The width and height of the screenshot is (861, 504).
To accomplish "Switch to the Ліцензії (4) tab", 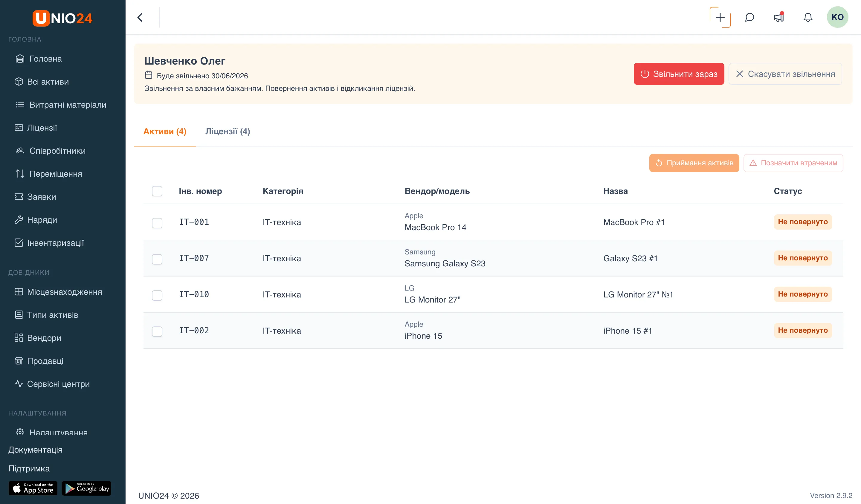I will pos(228,132).
